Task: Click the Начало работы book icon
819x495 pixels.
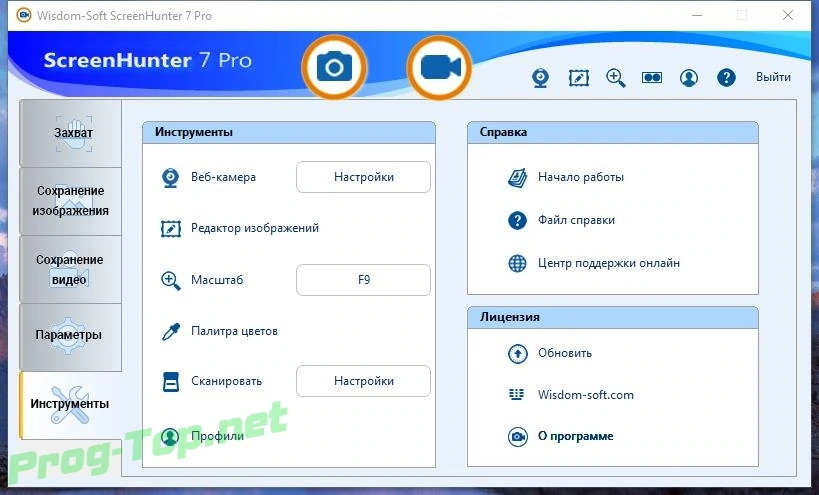Action: 518,178
